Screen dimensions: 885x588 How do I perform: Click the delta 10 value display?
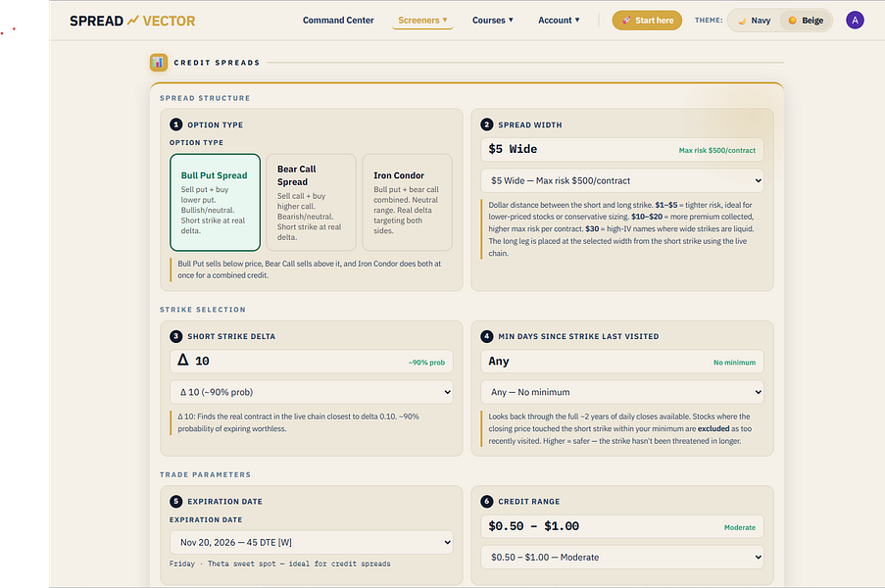(194, 361)
